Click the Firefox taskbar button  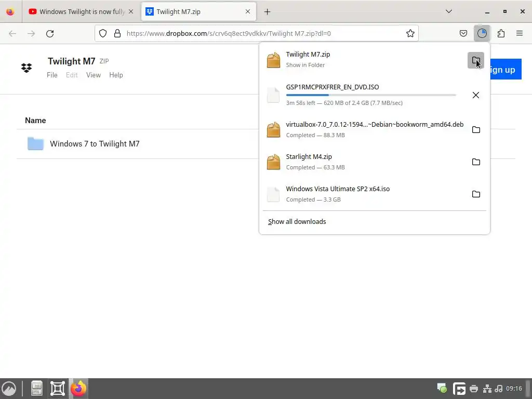tap(78, 389)
